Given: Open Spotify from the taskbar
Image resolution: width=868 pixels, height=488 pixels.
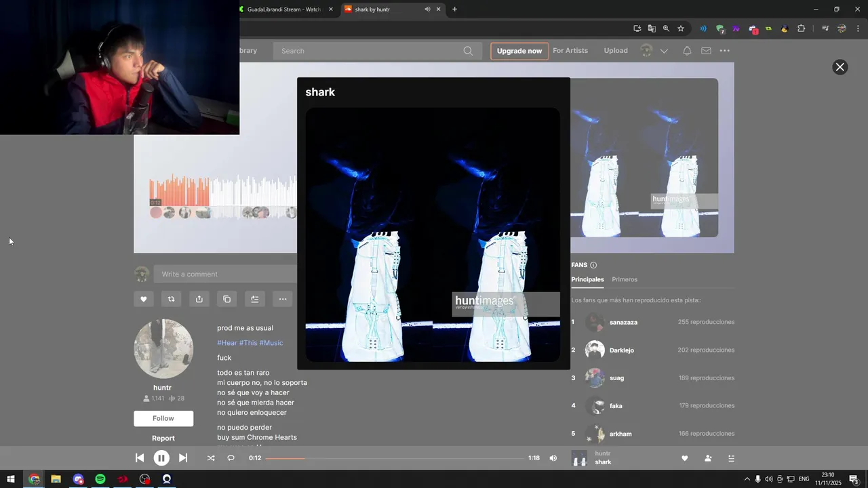Looking at the screenshot, I should pos(100,479).
